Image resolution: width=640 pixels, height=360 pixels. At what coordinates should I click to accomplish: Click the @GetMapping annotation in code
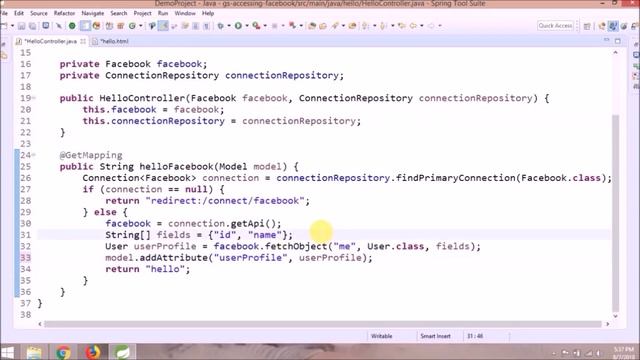coord(91,155)
